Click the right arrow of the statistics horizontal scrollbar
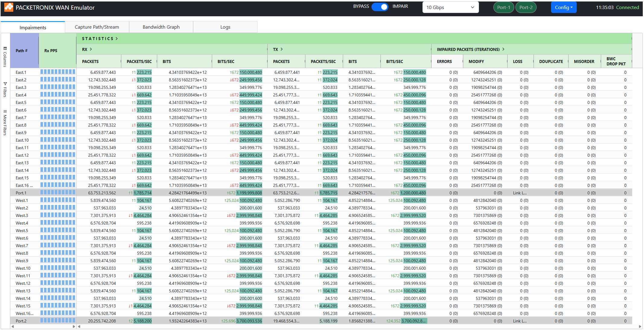Viewport: 644px width, 330px height. click(x=640, y=326)
